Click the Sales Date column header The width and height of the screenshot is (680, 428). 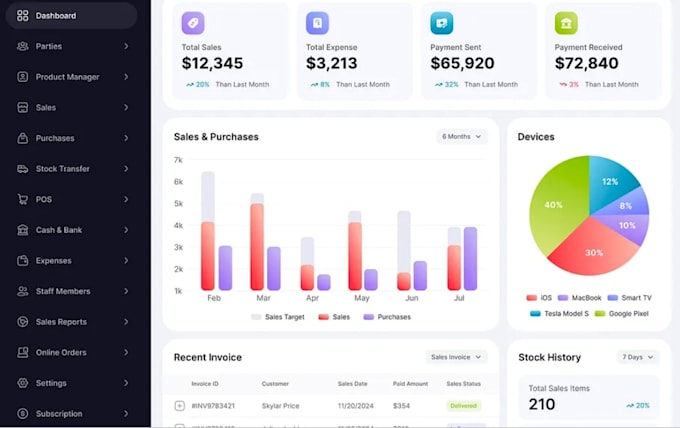pos(353,384)
